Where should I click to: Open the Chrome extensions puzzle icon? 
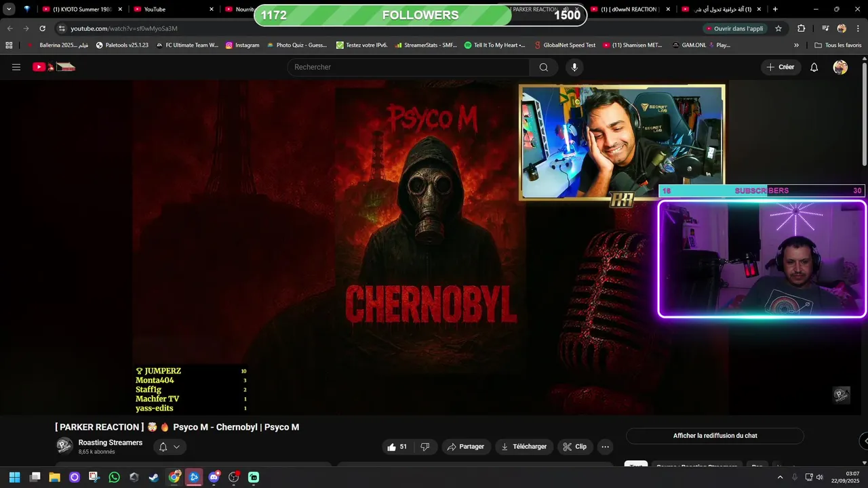(x=801, y=28)
